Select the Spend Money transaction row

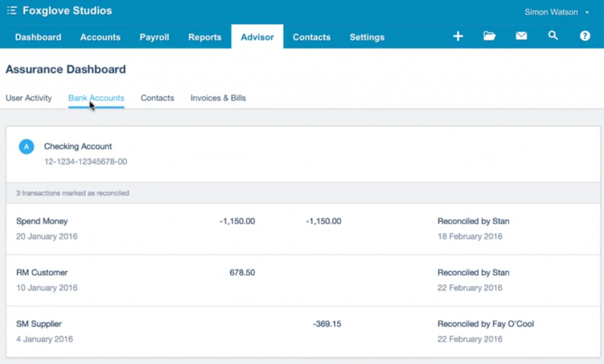pyautogui.click(x=42, y=221)
